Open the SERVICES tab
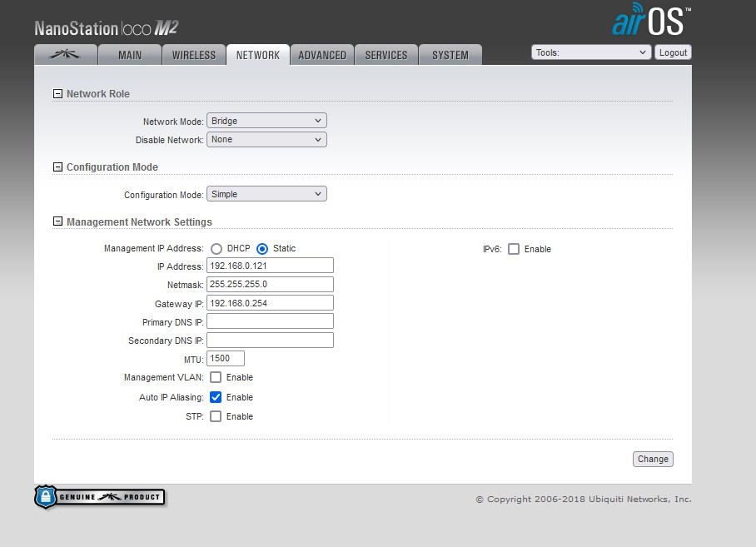Image resolution: width=756 pixels, height=547 pixels. click(x=386, y=55)
